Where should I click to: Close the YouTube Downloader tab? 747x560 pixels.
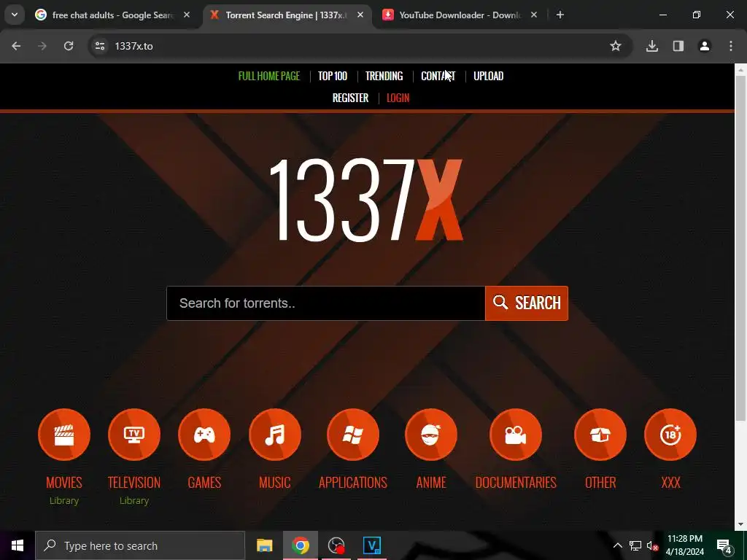tap(534, 15)
